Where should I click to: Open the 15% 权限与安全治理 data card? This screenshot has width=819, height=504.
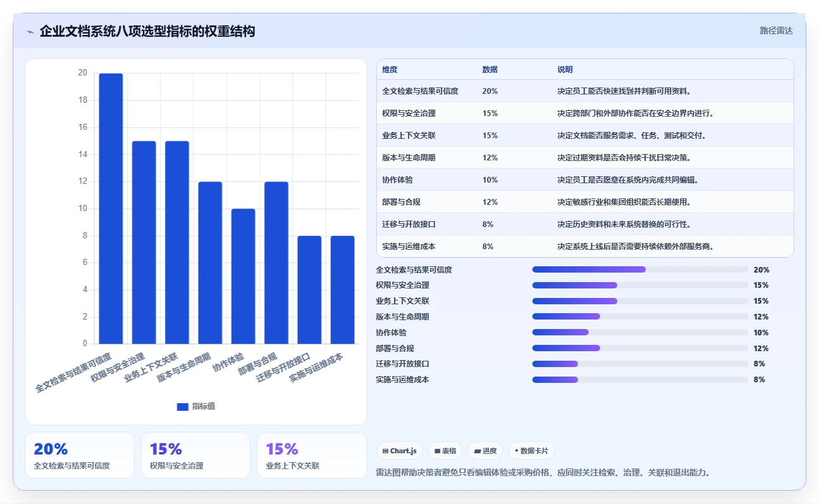pos(195,455)
